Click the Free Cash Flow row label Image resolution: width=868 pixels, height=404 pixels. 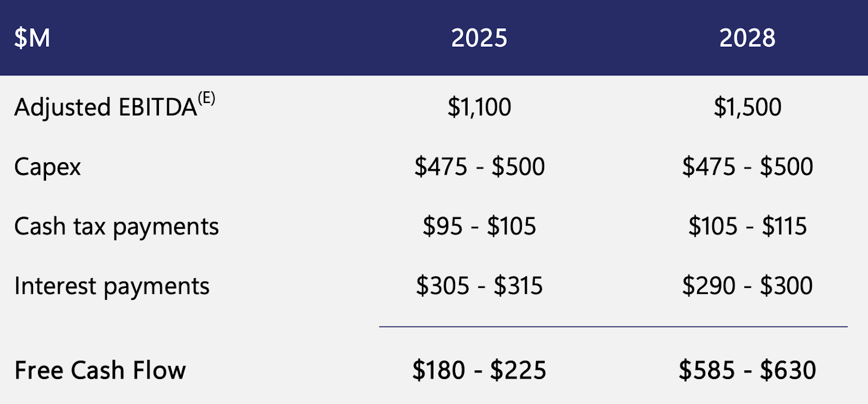[x=100, y=370]
